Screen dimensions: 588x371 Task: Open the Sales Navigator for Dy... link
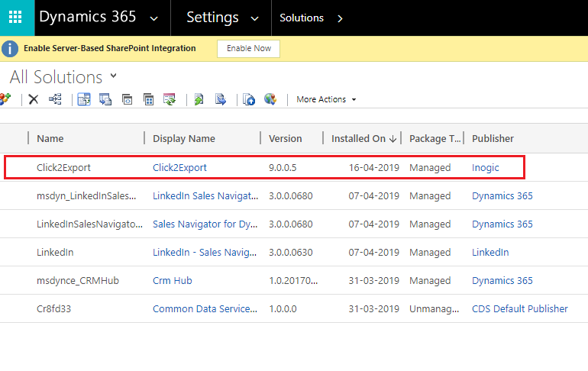click(205, 224)
